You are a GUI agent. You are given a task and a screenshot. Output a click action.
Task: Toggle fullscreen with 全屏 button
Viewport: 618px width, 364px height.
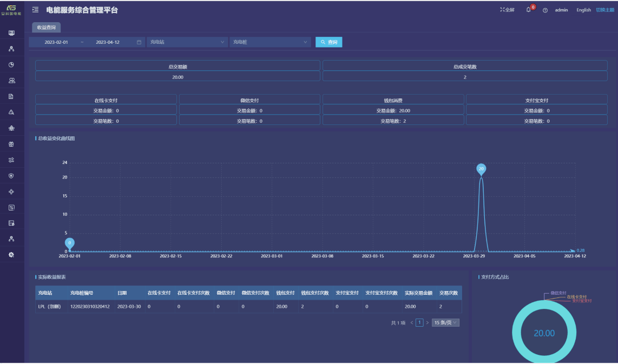(x=507, y=10)
